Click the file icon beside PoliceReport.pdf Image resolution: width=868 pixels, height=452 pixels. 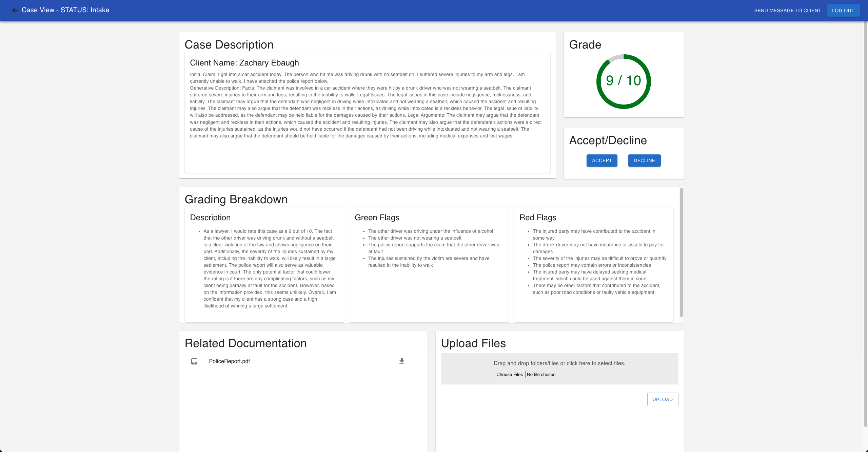[194, 361]
